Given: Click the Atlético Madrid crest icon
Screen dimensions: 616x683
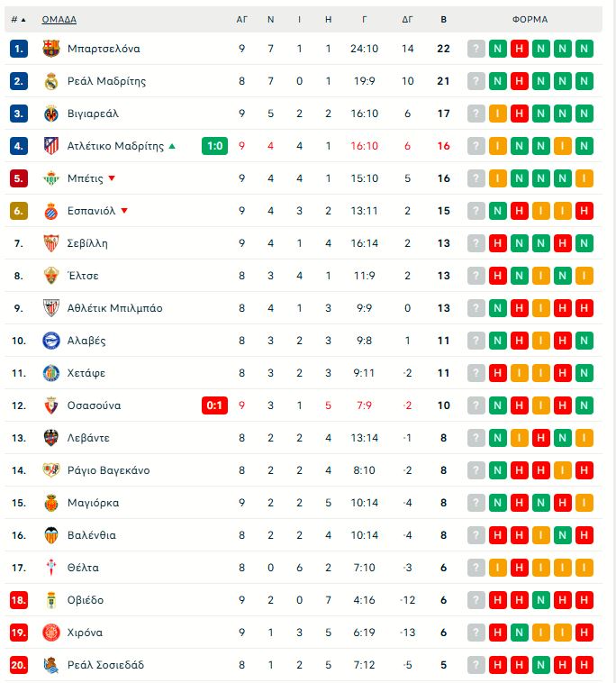Looking at the screenshot, I should coord(50,146).
